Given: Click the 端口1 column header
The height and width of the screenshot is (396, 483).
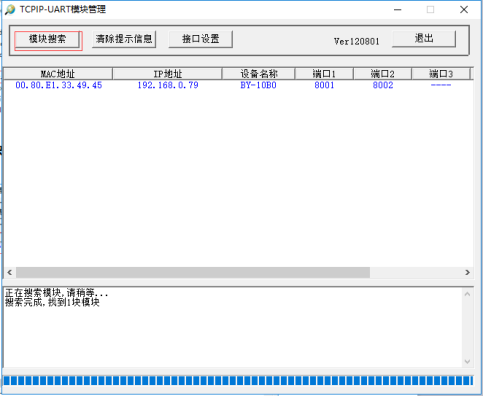Looking at the screenshot, I should [x=324, y=74].
